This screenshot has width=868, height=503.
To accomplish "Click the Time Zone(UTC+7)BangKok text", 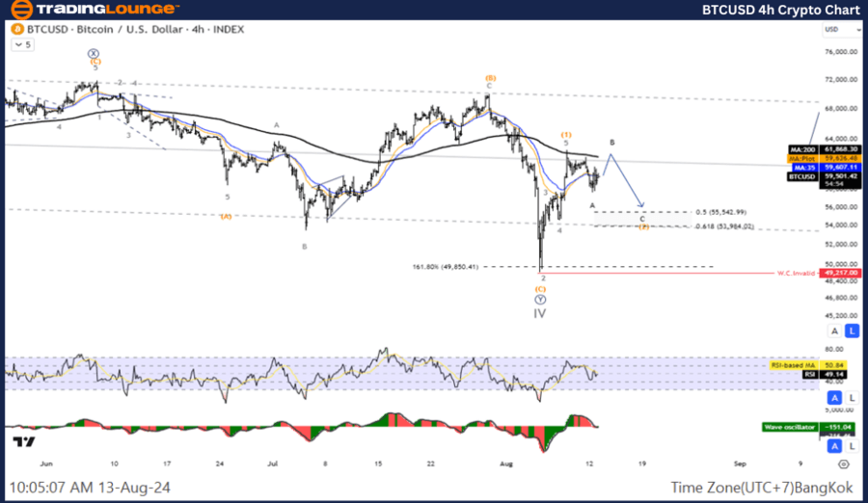I will point(762,488).
